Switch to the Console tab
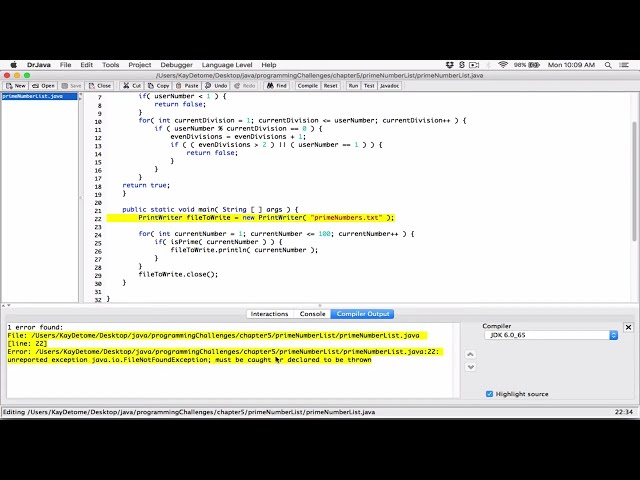Image resolution: width=640 pixels, height=480 pixels. [x=312, y=314]
